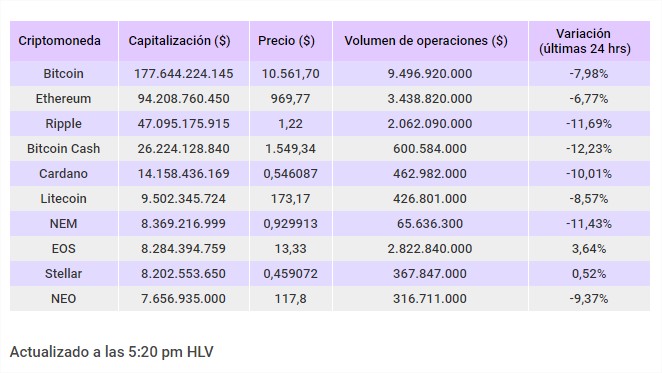
Task: Select NEM volume value 65.636.300
Action: point(430,223)
